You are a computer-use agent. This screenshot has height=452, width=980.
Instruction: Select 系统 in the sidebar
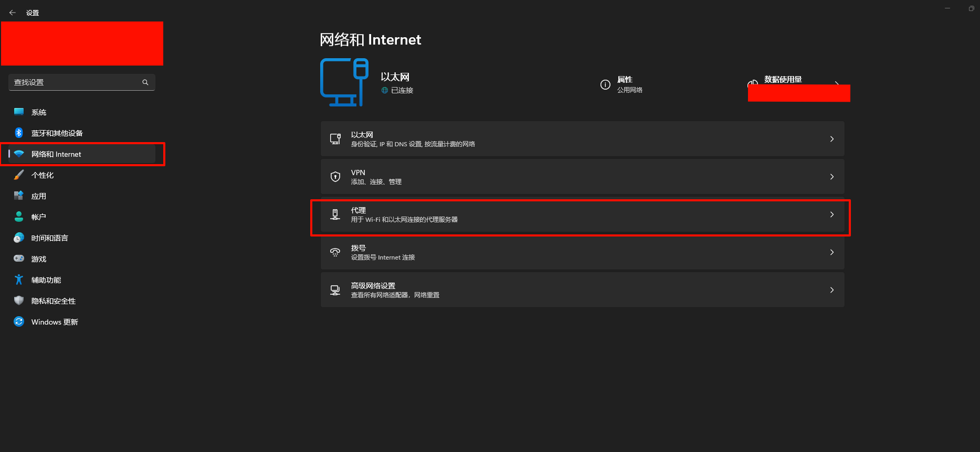pyautogui.click(x=39, y=112)
